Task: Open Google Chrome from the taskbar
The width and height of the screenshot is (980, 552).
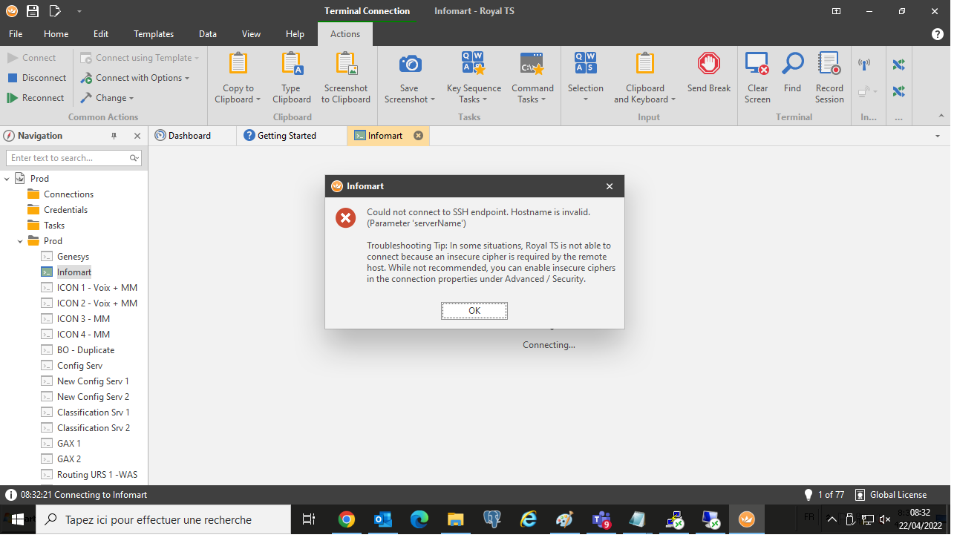Action: pos(346,520)
